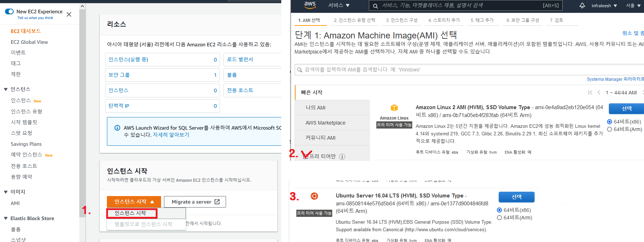Viewport: 644px width, 242px height.
Task: Open the Systems Manager 파라미터 link
Action: [615, 79]
